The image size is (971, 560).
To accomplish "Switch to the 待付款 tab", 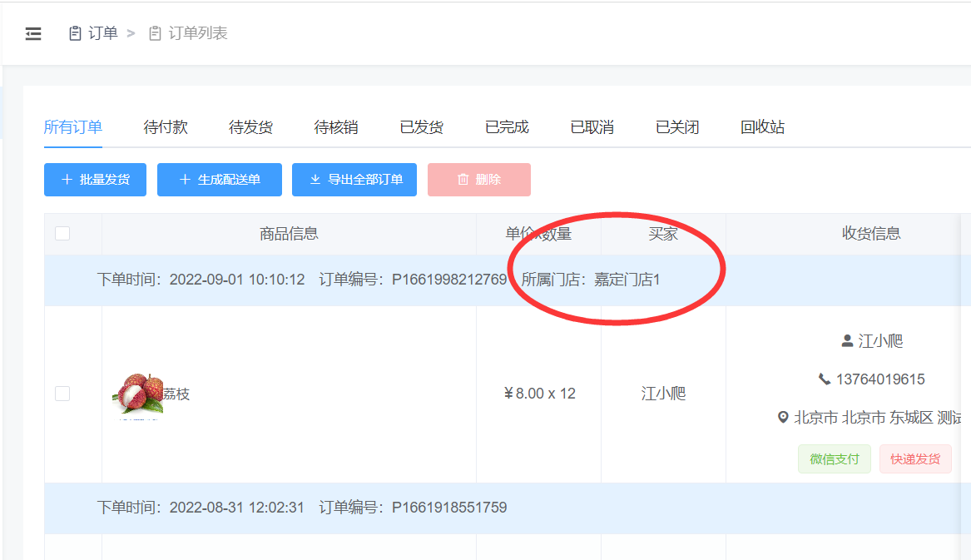I will click(x=166, y=127).
